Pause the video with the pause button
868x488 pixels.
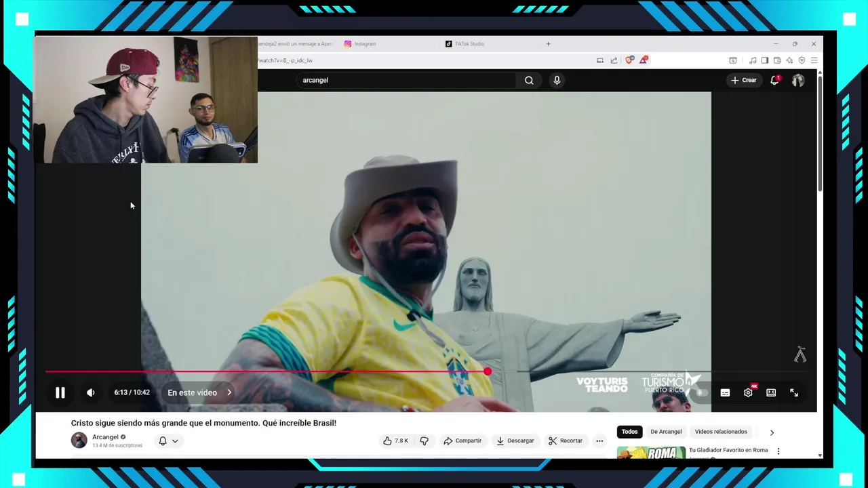click(x=60, y=392)
